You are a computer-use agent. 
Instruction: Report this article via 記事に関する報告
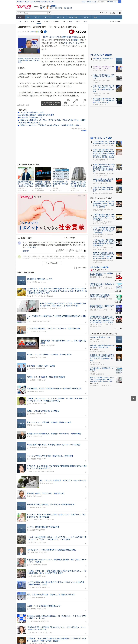pyautogui.click(x=24, y=105)
